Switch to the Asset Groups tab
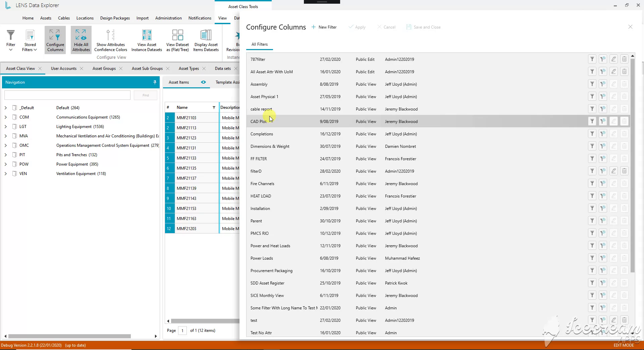The height and width of the screenshot is (350, 644). coord(104,69)
